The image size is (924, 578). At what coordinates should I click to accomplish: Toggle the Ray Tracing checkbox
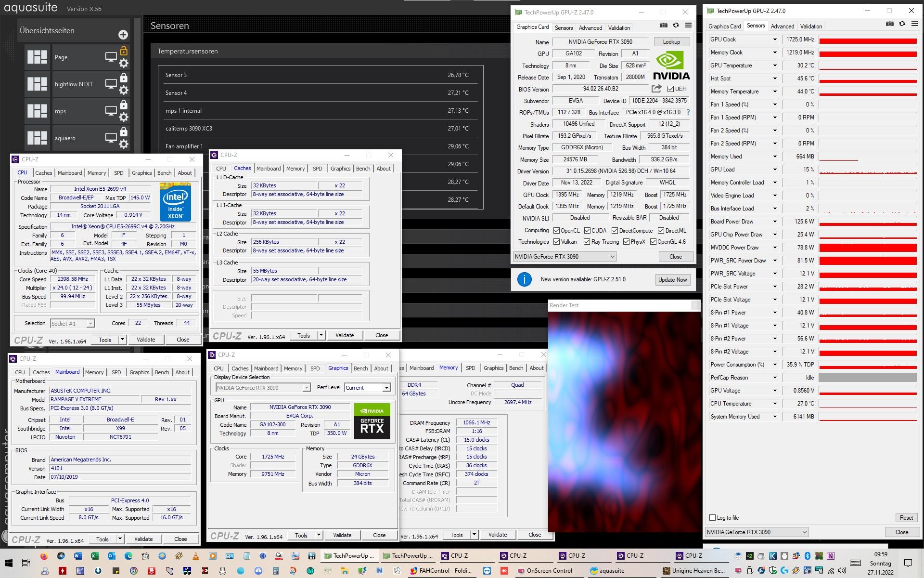coord(587,242)
